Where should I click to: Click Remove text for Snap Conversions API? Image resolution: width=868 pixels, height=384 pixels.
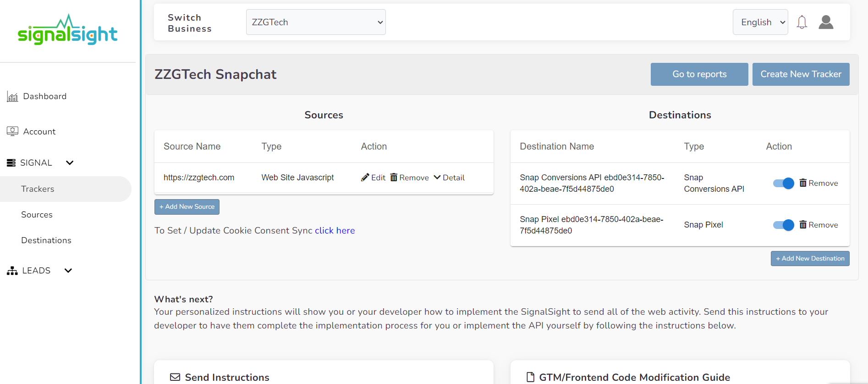click(x=823, y=183)
